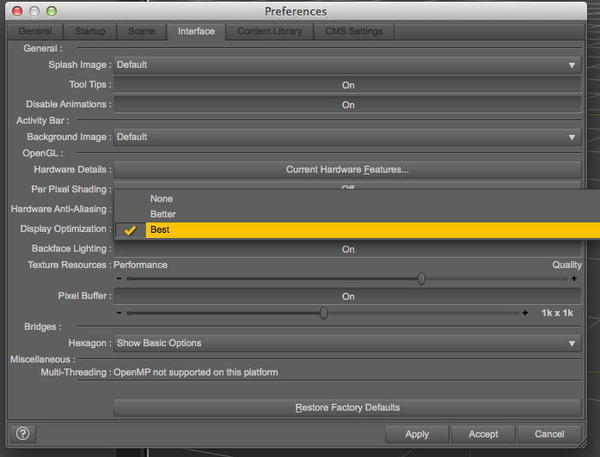The height and width of the screenshot is (457, 600).
Task: Click minus icon on Texture Resources slider
Action: (x=119, y=280)
